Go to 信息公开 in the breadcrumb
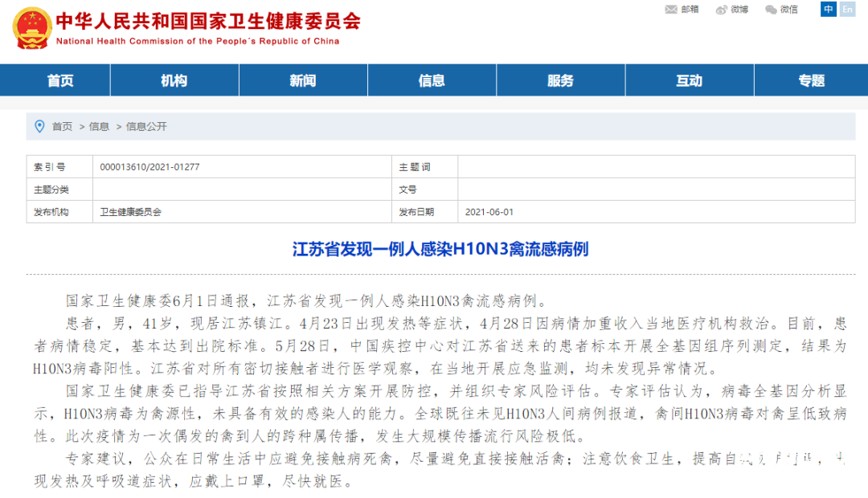This screenshot has width=868, height=498. point(146,127)
